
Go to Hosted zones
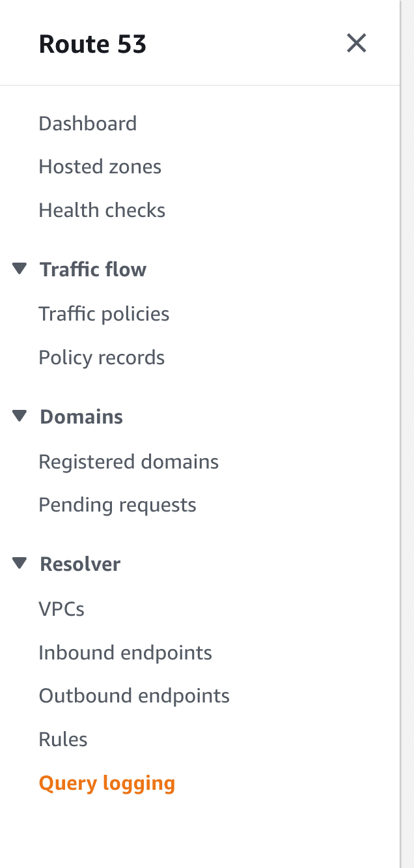[x=100, y=167]
